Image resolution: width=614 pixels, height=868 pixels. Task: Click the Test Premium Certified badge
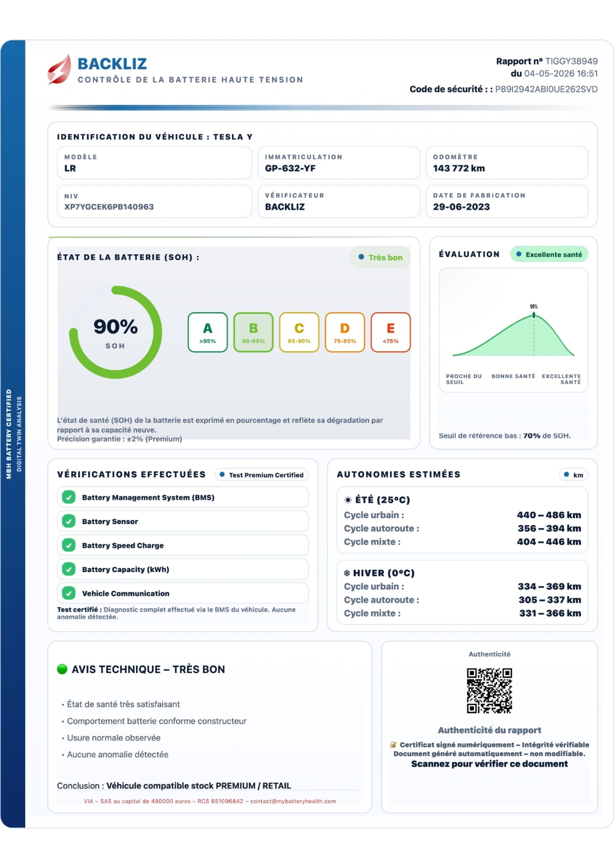tap(261, 475)
